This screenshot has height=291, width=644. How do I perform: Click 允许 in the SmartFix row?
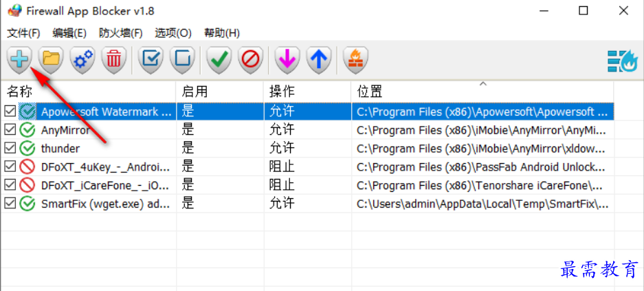coord(282,204)
